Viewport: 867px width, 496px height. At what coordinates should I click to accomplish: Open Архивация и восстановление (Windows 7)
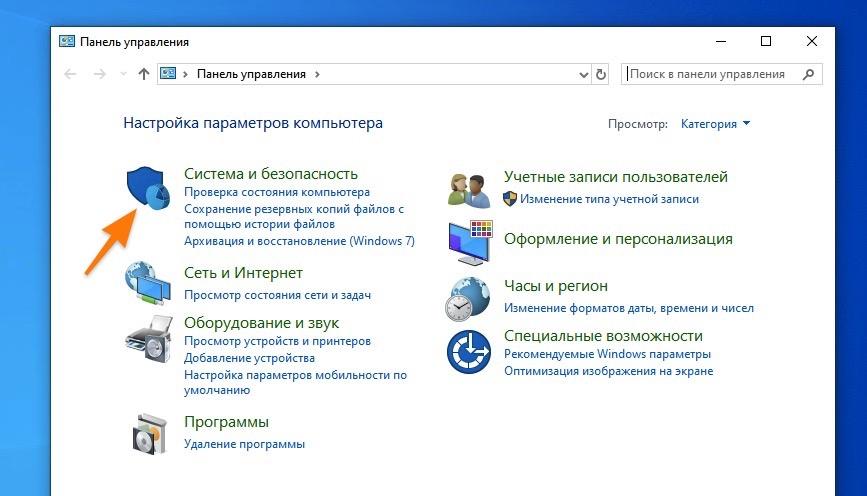[x=299, y=241]
